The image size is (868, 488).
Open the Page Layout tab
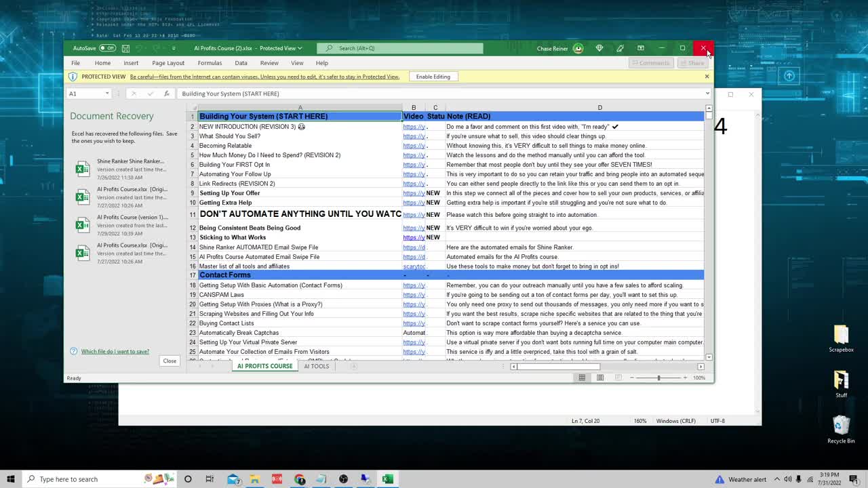(x=168, y=63)
